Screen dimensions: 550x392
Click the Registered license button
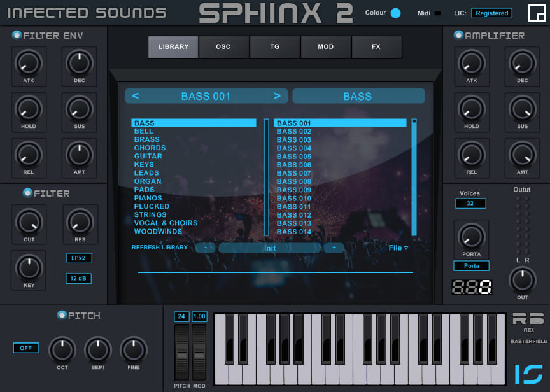click(491, 13)
